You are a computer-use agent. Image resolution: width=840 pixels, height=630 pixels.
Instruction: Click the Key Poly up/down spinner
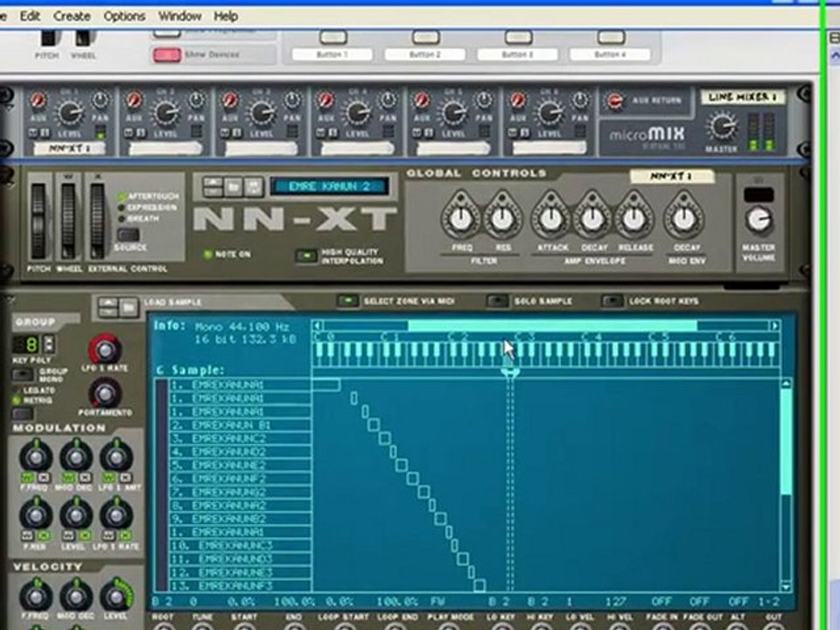[x=48, y=344]
